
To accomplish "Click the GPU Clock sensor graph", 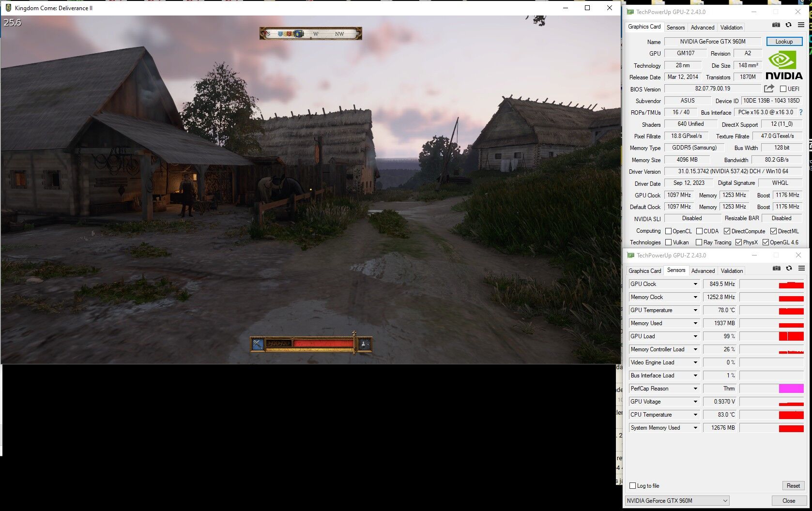I will (x=772, y=284).
